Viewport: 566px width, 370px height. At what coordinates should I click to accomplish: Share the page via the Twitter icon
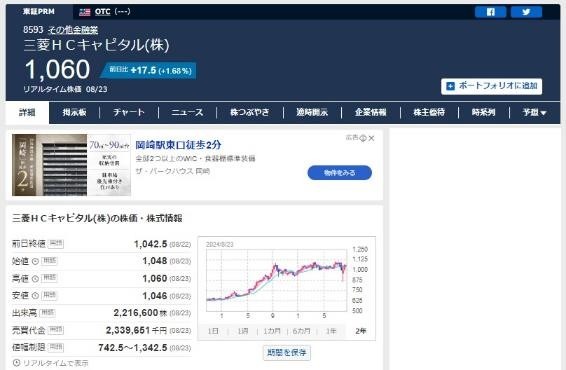point(526,12)
